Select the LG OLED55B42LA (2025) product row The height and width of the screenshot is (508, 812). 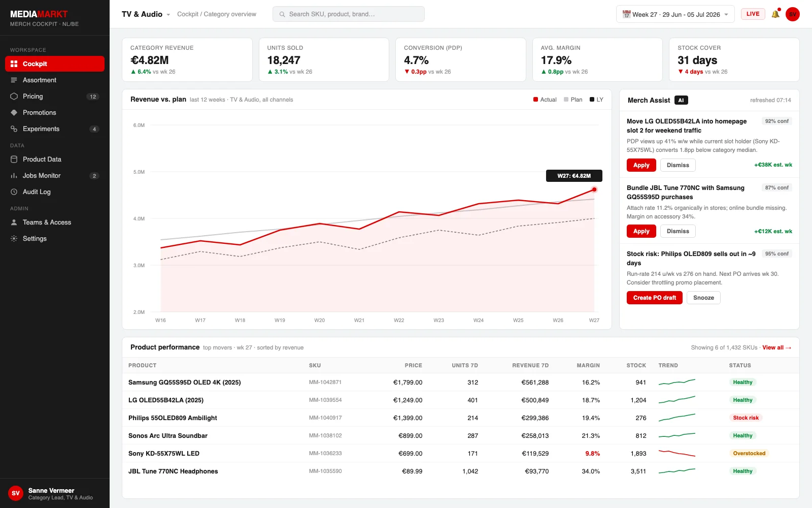point(461,400)
